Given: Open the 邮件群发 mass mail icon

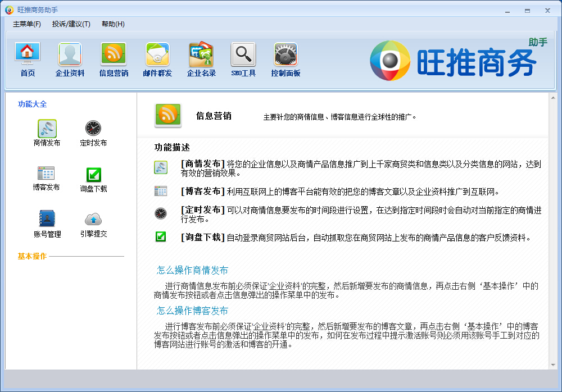Looking at the screenshot, I should tap(157, 54).
